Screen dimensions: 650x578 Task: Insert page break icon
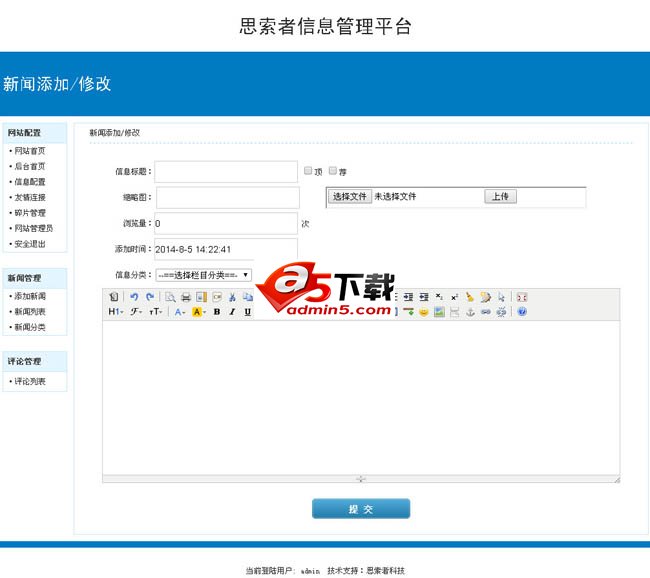click(454, 312)
